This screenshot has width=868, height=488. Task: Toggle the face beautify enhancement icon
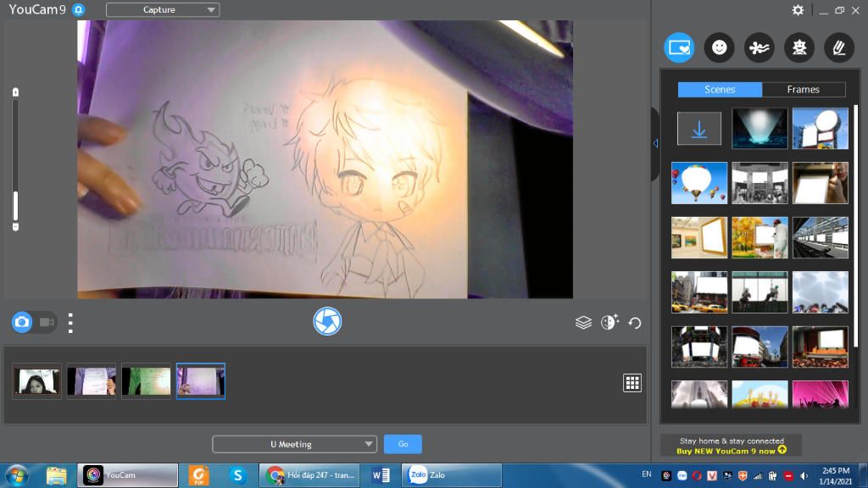609,322
